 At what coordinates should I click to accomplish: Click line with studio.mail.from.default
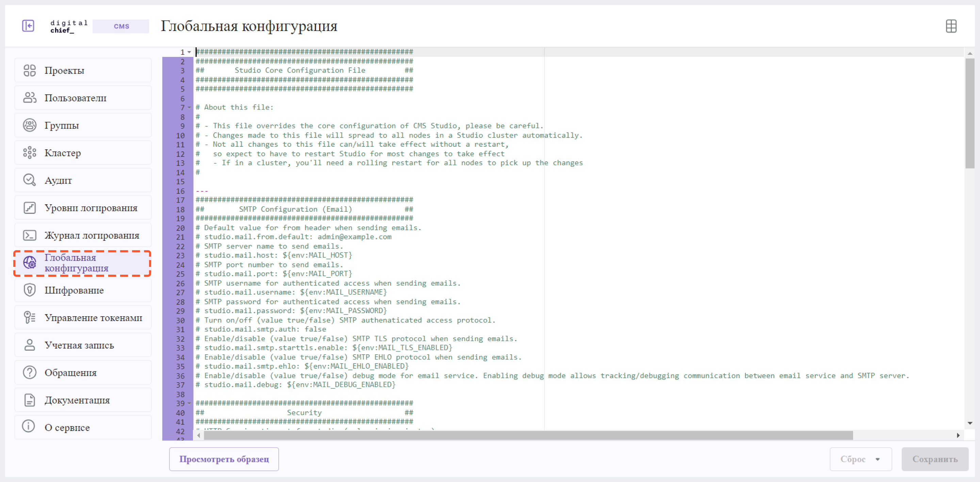coord(294,237)
